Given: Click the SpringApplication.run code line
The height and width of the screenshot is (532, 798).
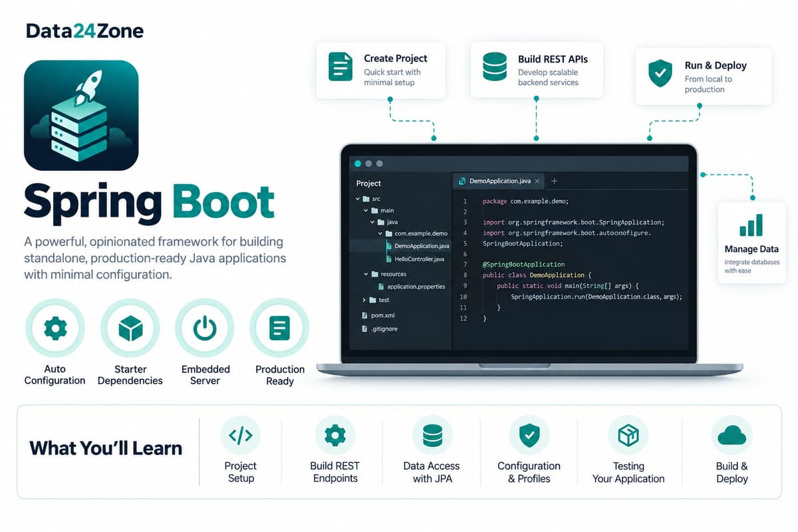Looking at the screenshot, I should click(x=597, y=297).
